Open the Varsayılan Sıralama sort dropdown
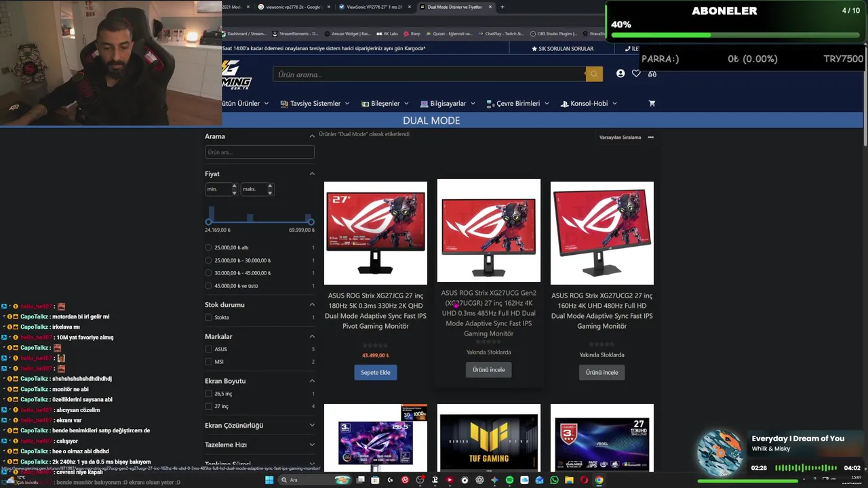Screen dimensions: 868x488 pyautogui.click(x=620, y=138)
